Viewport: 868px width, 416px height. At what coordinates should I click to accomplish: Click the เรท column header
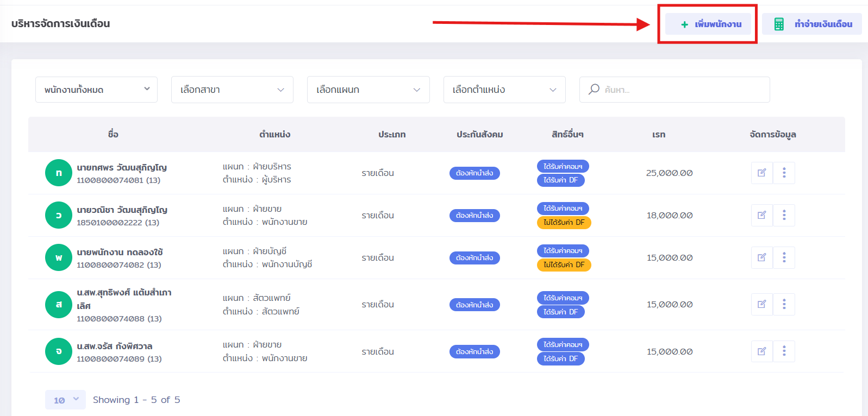(659, 134)
